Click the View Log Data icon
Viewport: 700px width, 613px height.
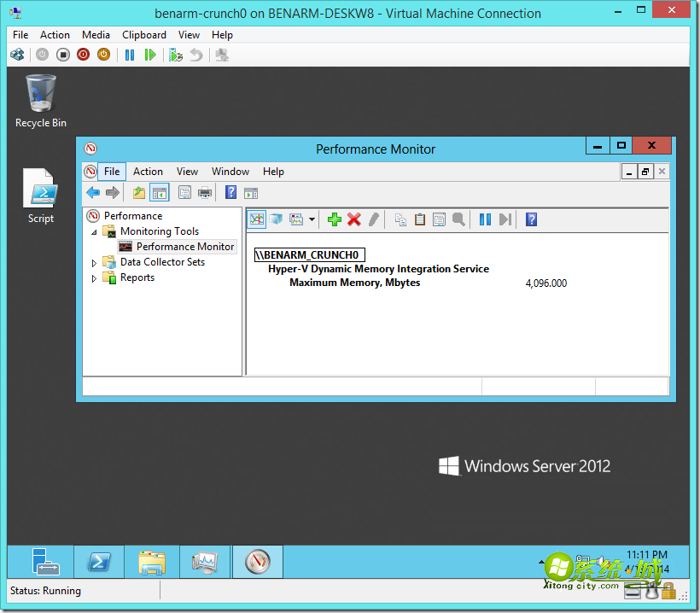coord(277,219)
